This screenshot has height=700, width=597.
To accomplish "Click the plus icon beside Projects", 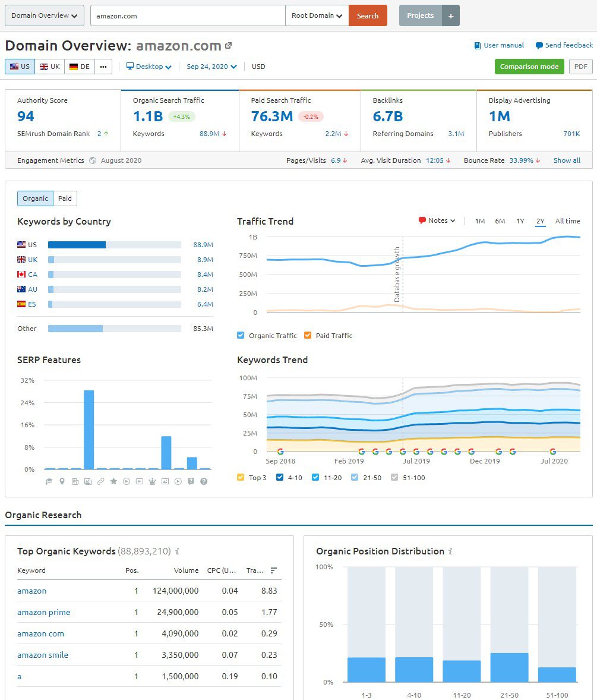I will [451, 15].
